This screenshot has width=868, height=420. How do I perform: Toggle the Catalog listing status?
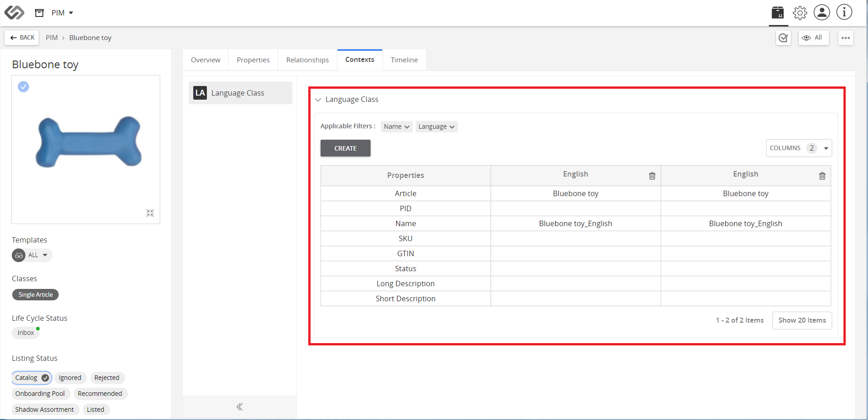(31, 378)
